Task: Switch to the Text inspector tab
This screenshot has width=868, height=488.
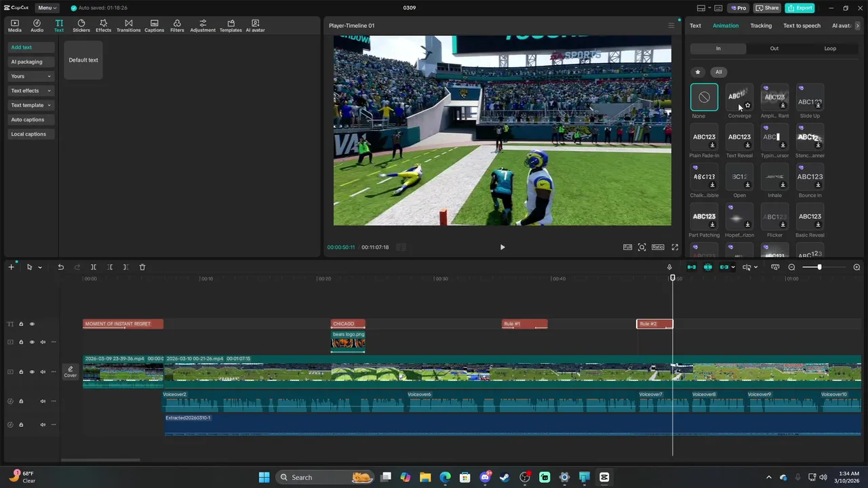Action: (696, 26)
